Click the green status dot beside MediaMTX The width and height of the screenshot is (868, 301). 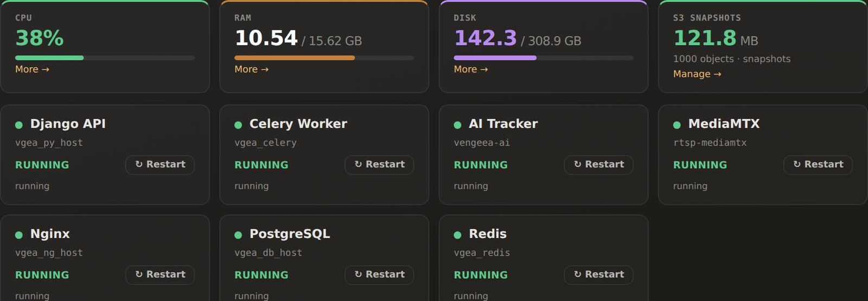[x=677, y=125]
